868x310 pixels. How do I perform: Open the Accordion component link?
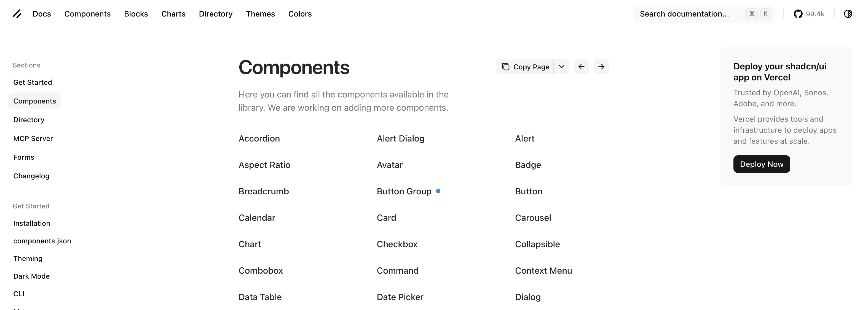(259, 138)
